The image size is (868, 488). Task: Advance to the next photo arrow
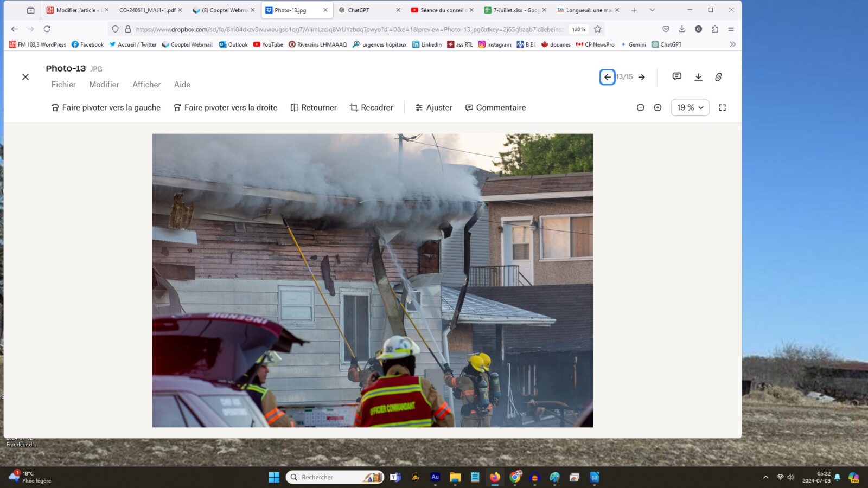[642, 77]
